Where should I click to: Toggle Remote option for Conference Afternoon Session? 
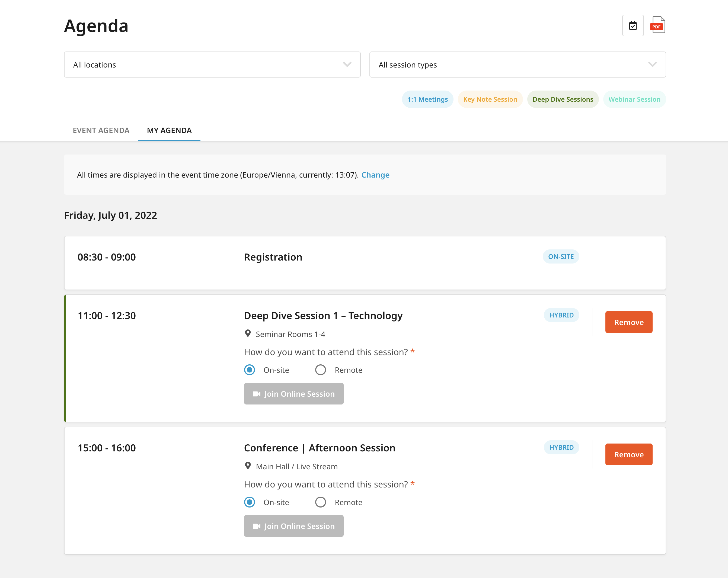(x=320, y=502)
